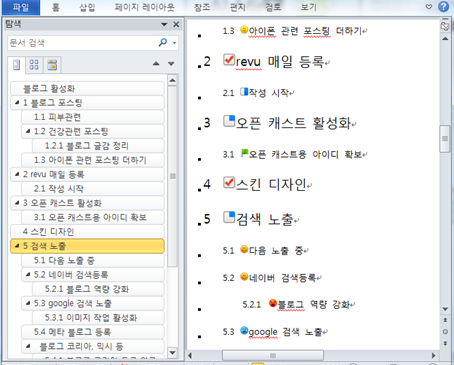Go to heading 1.2.1 블로그 글감 정리

click(x=98, y=146)
